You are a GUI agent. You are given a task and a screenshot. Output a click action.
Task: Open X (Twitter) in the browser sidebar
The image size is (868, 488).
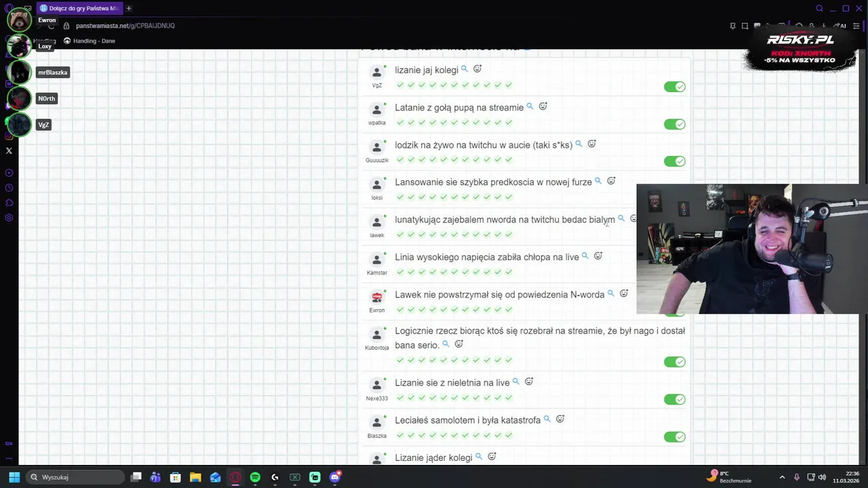(x=9, y=150)
